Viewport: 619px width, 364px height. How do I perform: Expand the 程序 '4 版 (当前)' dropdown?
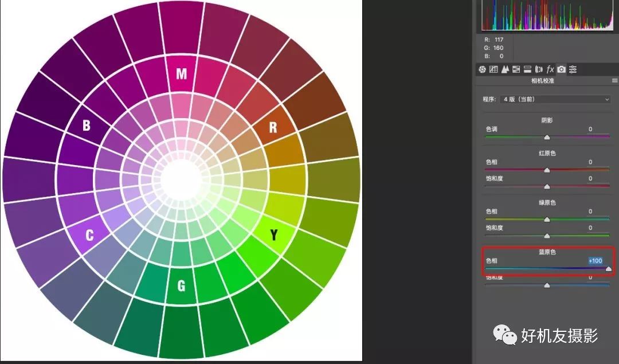pos(556,99)
